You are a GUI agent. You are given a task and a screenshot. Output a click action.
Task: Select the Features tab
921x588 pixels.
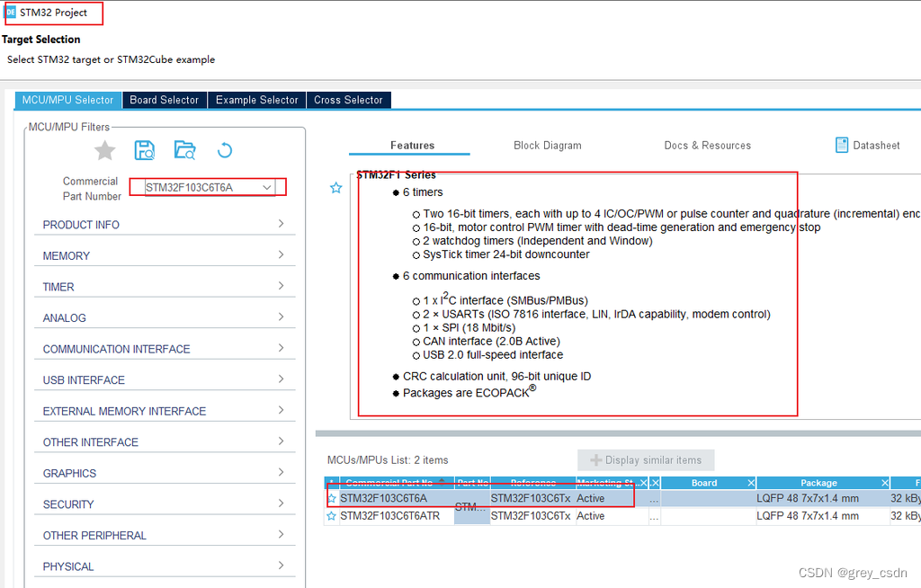(x=412, y=145)
